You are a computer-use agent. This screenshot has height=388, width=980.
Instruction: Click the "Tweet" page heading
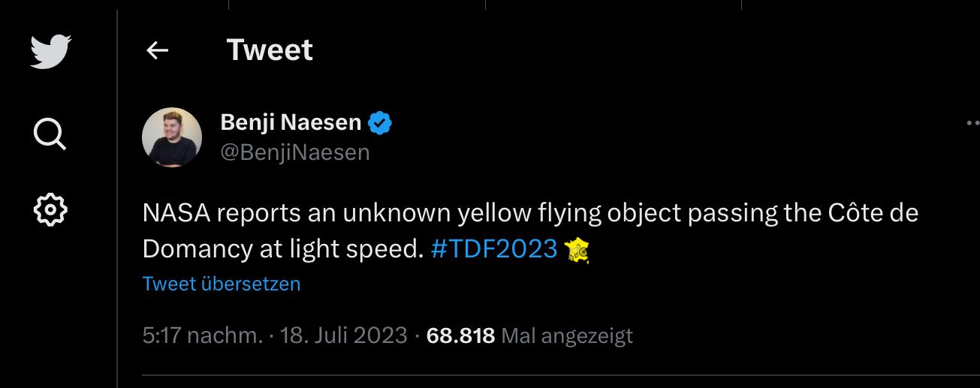(x=270, y=50)
